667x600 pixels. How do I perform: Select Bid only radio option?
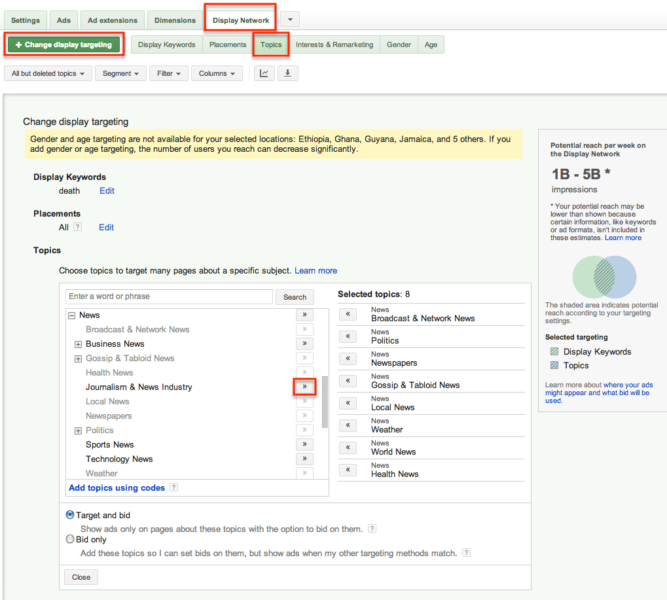point(70,539)
